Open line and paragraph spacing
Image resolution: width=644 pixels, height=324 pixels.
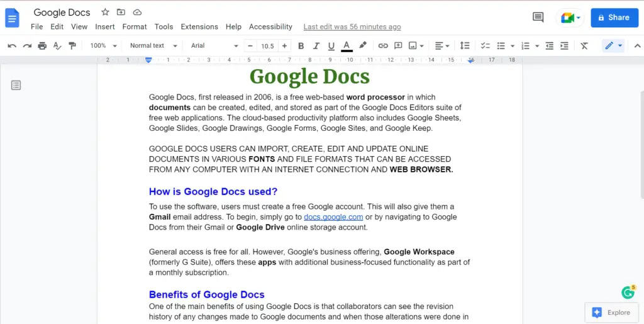(x=465, y=45)
